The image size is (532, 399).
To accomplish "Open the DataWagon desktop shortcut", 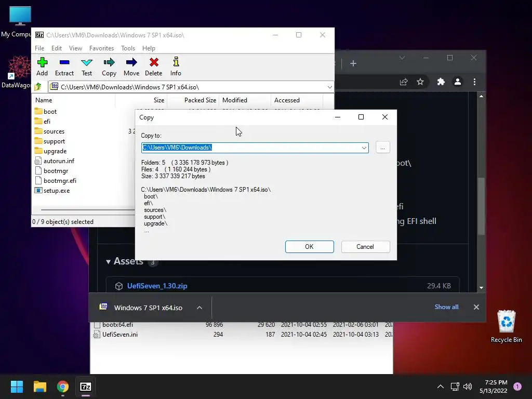I will 19,72.
